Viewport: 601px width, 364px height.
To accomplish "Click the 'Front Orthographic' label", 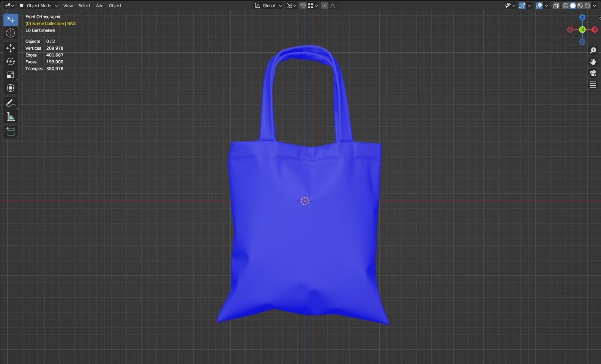I will 43,17.
